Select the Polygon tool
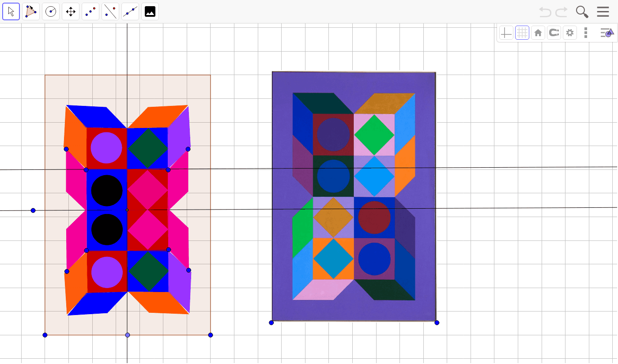Screen dimensions: 618x364 point(31,11)
